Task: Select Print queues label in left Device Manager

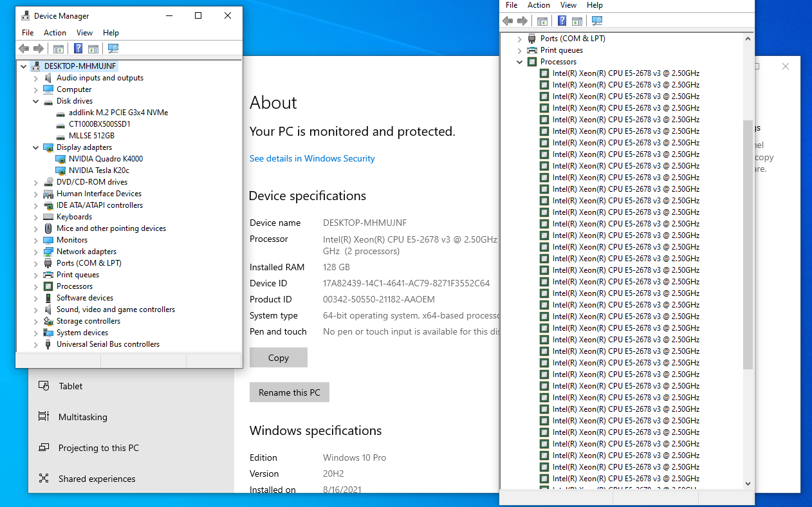Action: coord(78,275)
